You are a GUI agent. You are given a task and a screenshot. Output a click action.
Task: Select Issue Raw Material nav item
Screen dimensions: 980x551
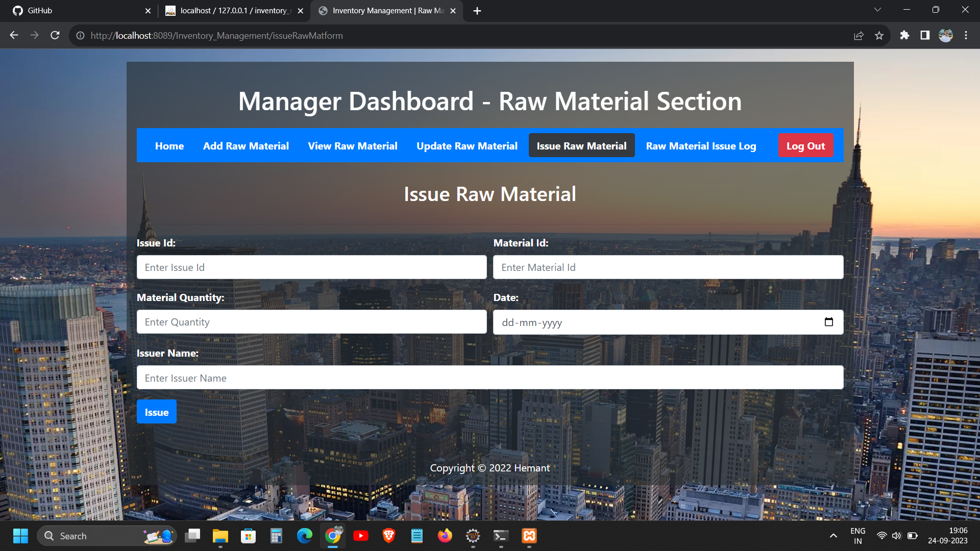581,145
